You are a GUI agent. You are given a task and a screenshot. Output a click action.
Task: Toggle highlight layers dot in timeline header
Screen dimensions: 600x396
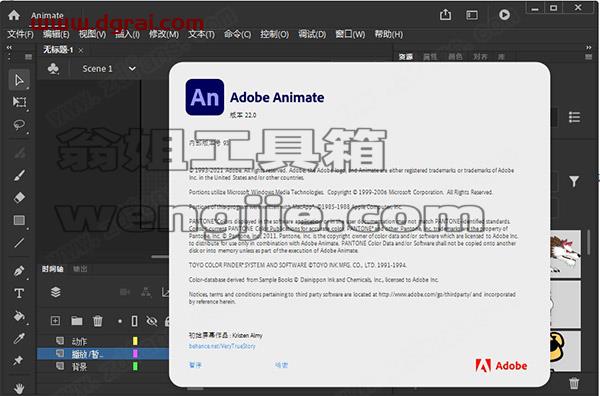120,321
